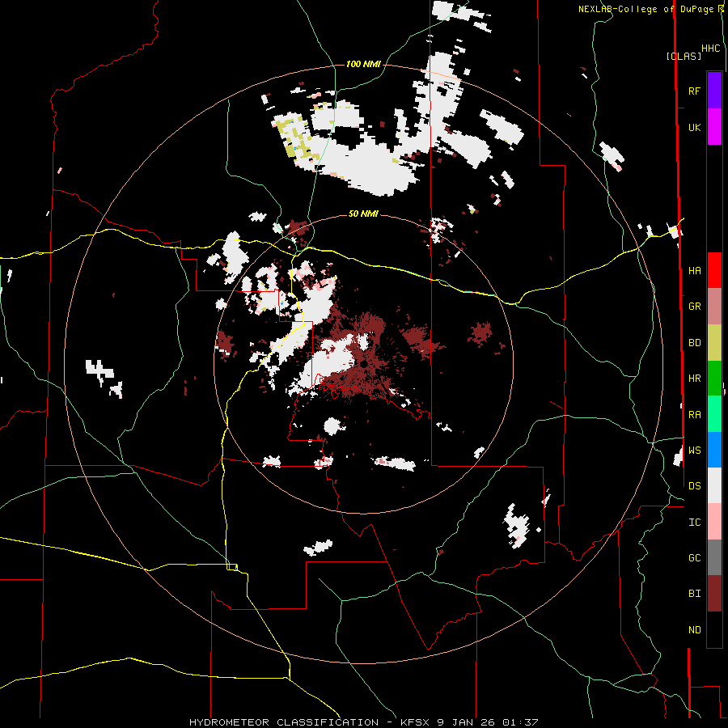Select the WS blue legend swatch

tap(714, 450)
